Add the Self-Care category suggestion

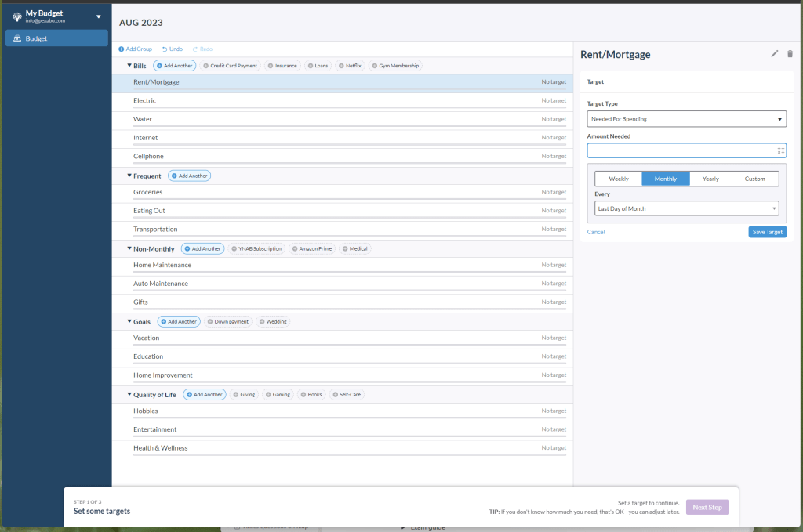click(x=347, y=394)
